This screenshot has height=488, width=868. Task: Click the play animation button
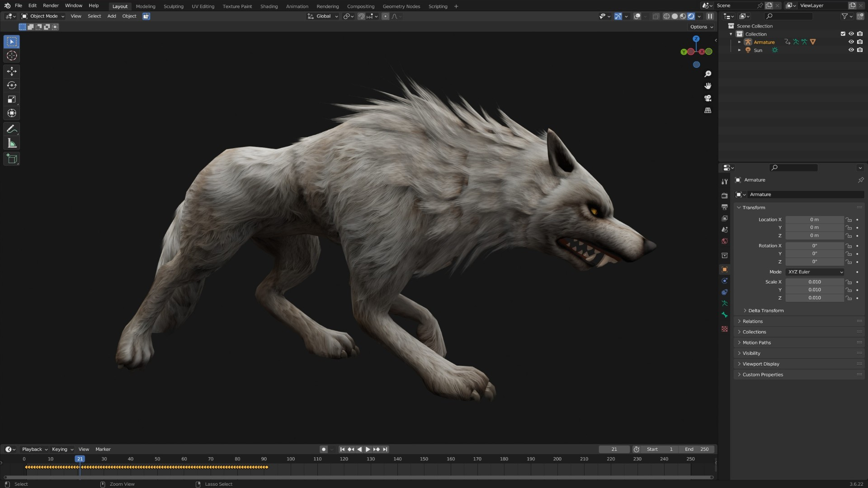coord(368,449)
